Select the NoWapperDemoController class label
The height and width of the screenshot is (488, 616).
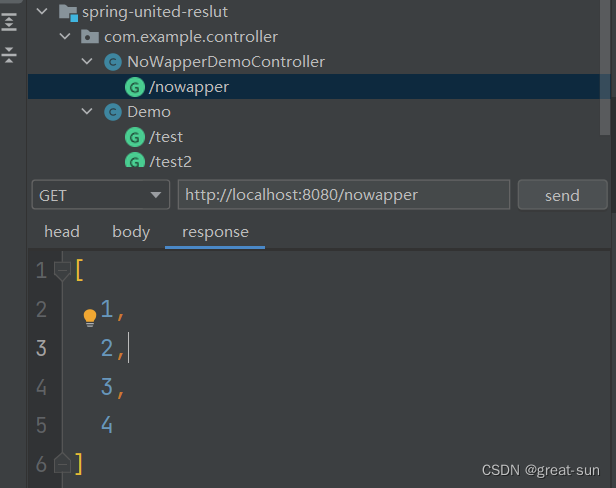click(x=226, y=62)
